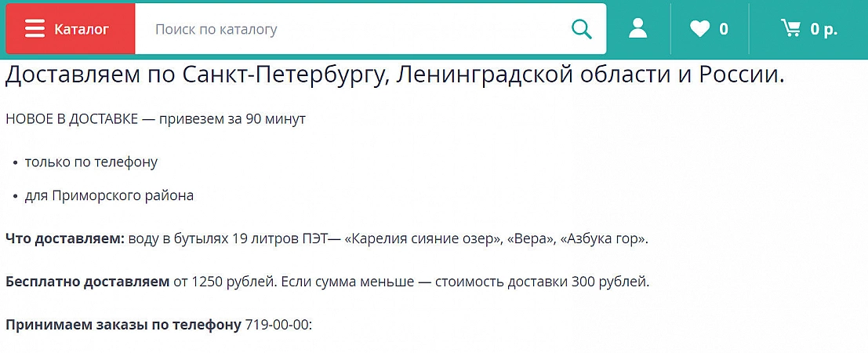Select the bullet "только по телефону"
This screenshot has width=868, height=353.
pyautogui.click(x=91, y=162)
